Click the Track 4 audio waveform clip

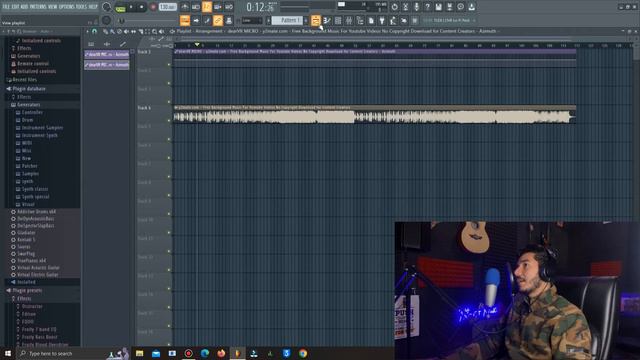(374, 114)
